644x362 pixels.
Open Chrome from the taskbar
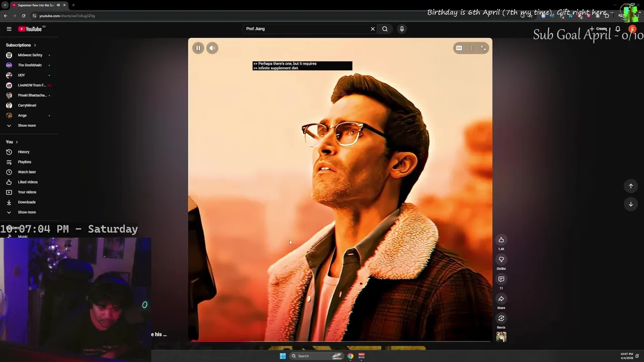351,356
